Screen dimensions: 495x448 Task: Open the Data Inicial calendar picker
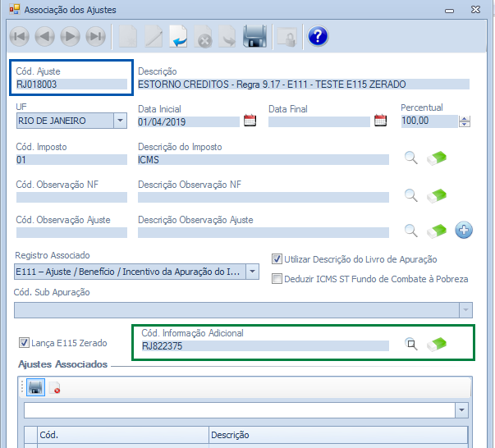click(x=250, y=121)
